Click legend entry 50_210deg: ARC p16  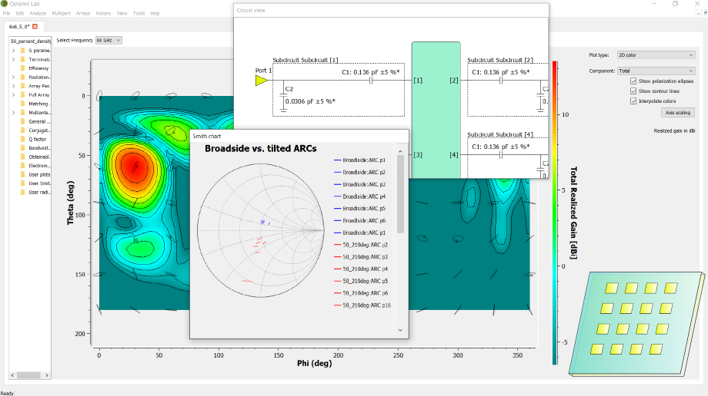pyautogui.click(x=362, y=305)
